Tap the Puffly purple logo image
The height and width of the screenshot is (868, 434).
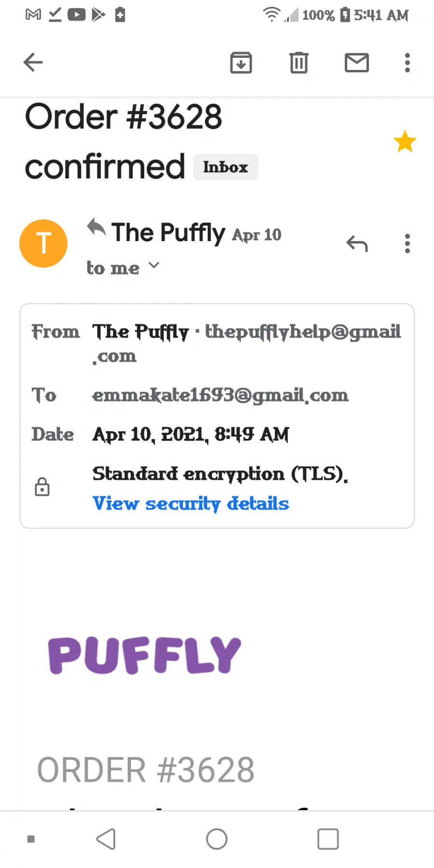click(144, 655)
